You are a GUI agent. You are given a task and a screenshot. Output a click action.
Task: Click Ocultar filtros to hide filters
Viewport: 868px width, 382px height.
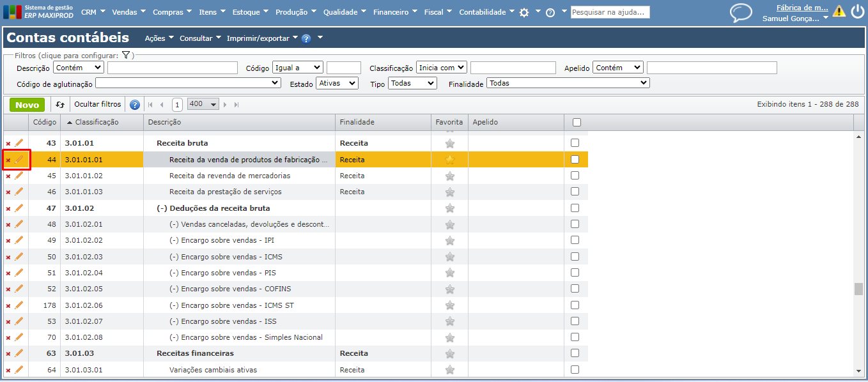pos(97,104)
